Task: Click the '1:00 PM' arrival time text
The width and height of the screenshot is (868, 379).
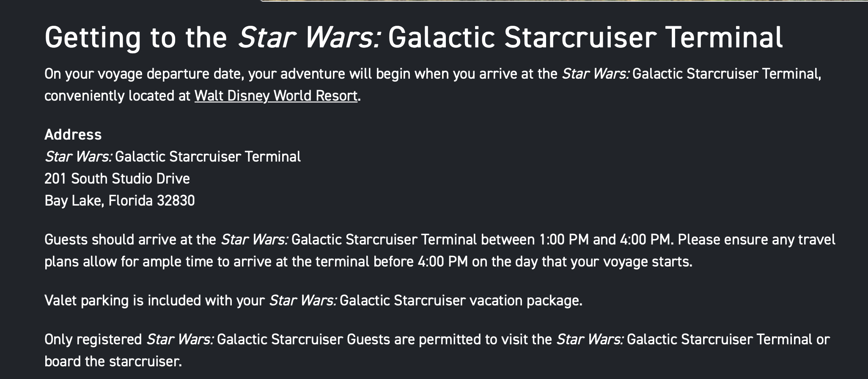Action: [564, 240]
